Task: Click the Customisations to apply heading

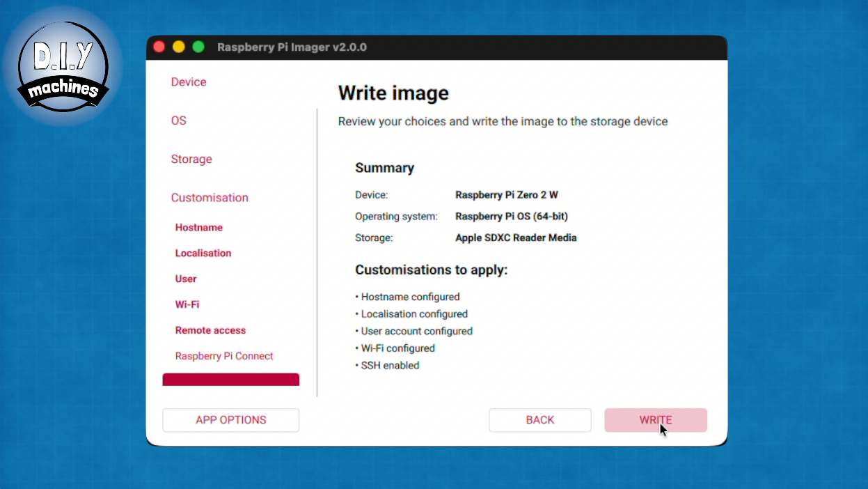Action: click(432, 270)
